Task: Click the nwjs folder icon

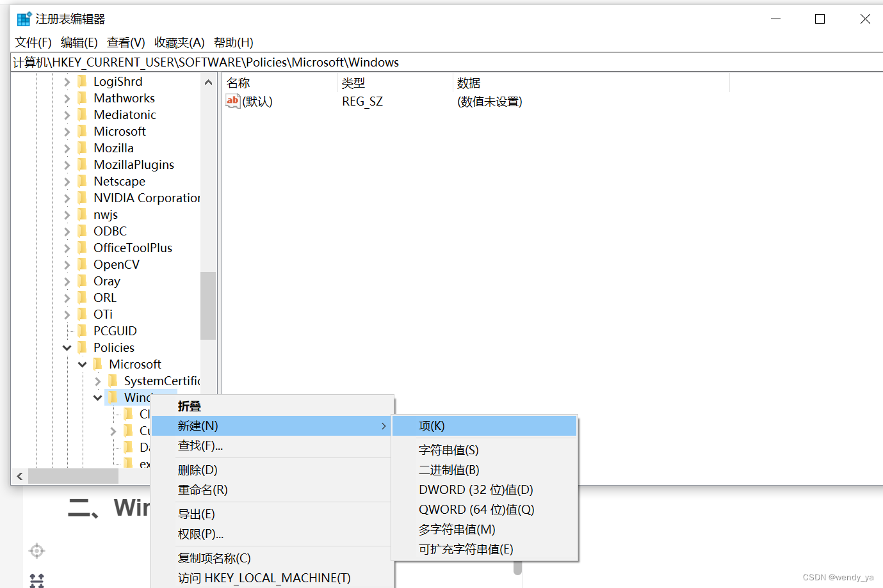Action: pos(82,214)
